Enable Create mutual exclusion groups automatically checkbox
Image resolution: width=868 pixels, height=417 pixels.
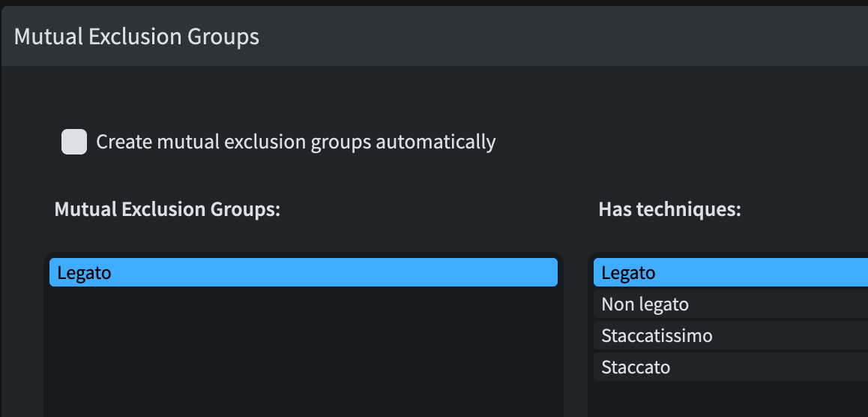74,142
